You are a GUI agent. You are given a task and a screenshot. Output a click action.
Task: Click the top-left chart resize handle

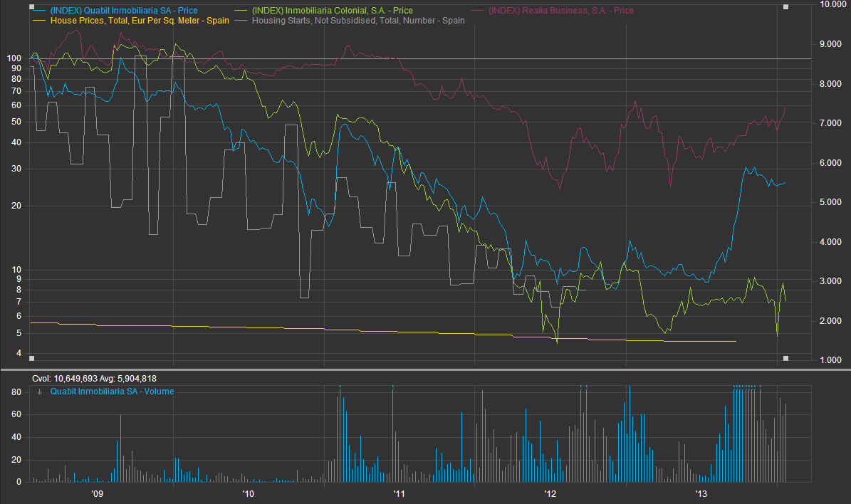pyautogui.click(x=31, y=6)
